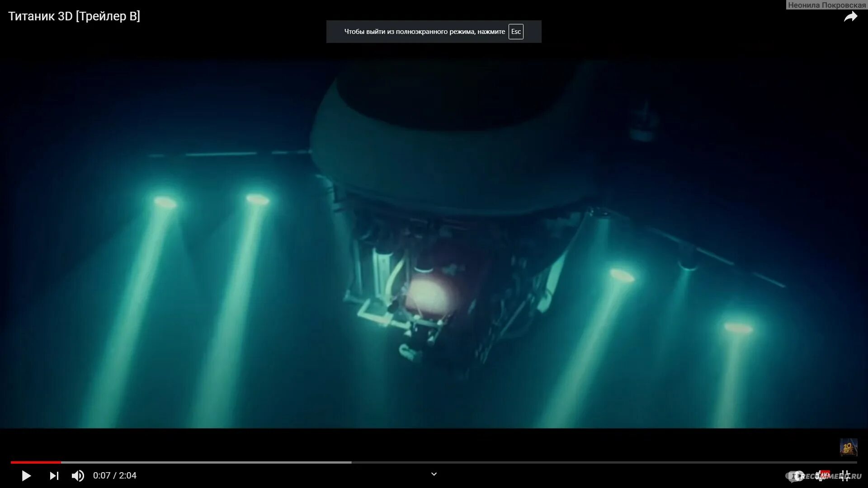Open the share arrow menu

pos(850,17)
